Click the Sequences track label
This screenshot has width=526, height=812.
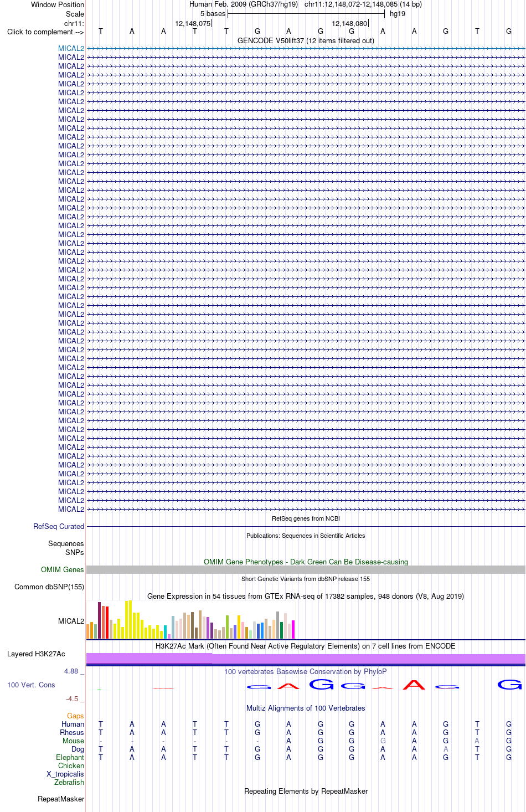(66, 543)
